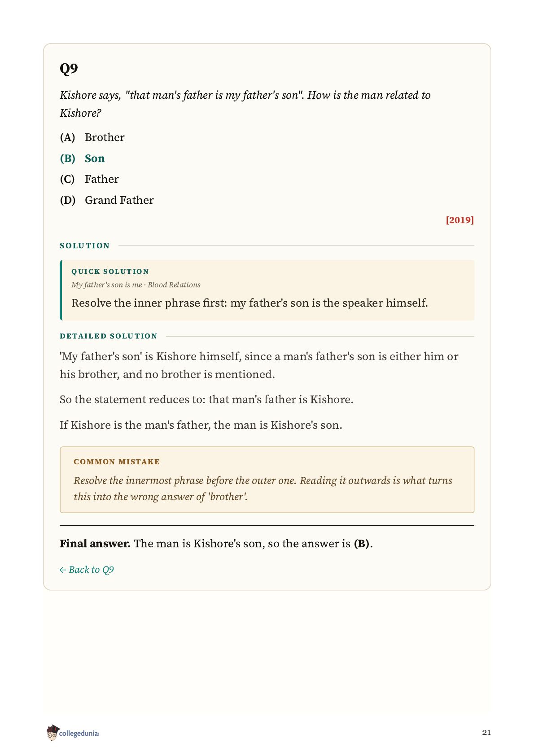This screenshot has height=756, width=534.
Task: Select option (C) Father
Action: pyautogui.click(x=89, y=179)
